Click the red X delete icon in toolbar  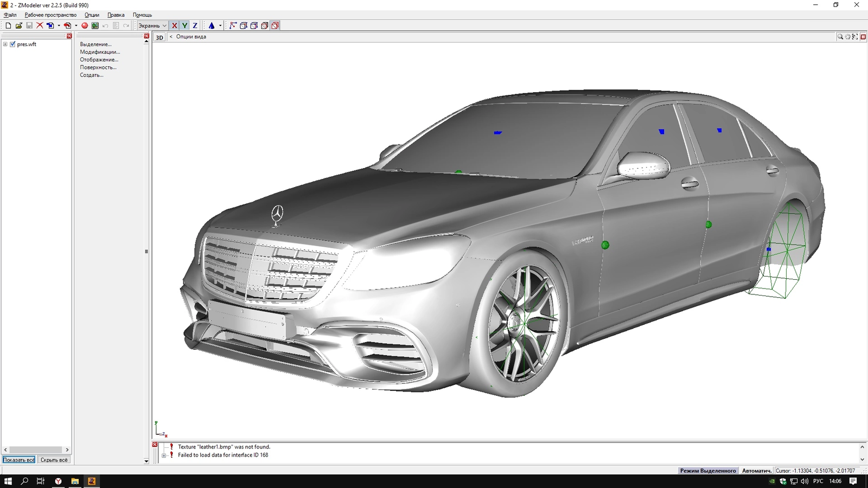(x=40, y=25)
